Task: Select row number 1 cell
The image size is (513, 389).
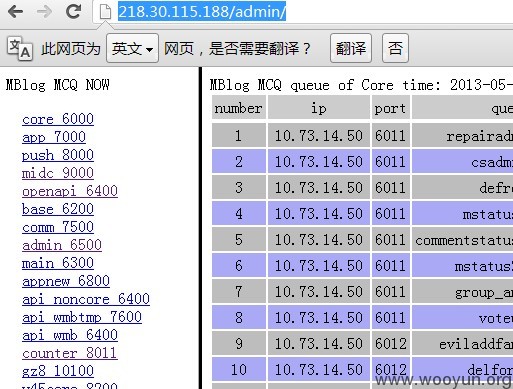Action: 239,135
